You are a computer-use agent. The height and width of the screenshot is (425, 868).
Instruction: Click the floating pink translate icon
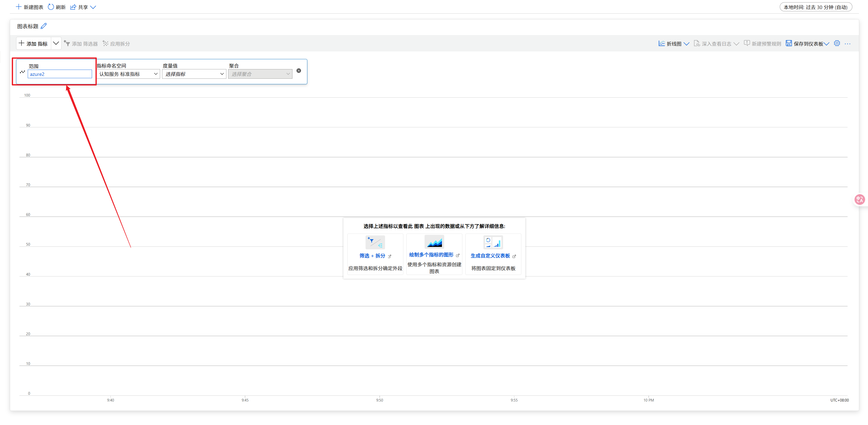[x=860, y=200]
